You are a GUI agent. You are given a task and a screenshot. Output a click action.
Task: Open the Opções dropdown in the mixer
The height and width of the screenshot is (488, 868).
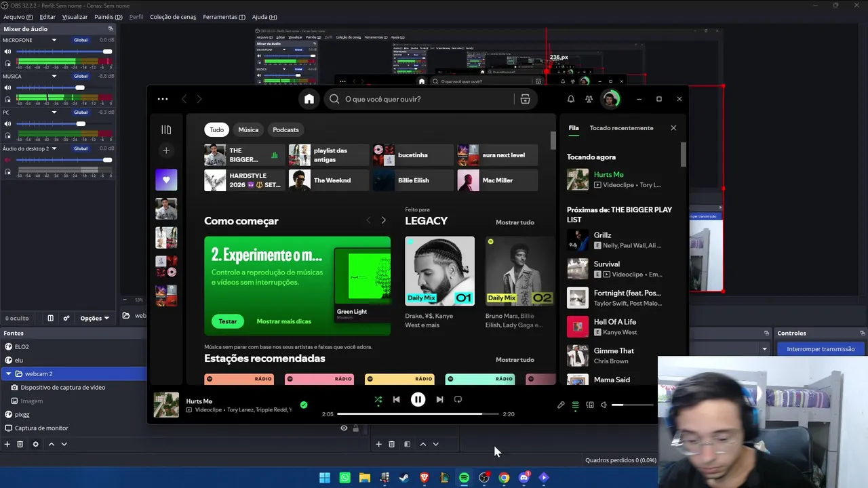[x=95, y=318]
